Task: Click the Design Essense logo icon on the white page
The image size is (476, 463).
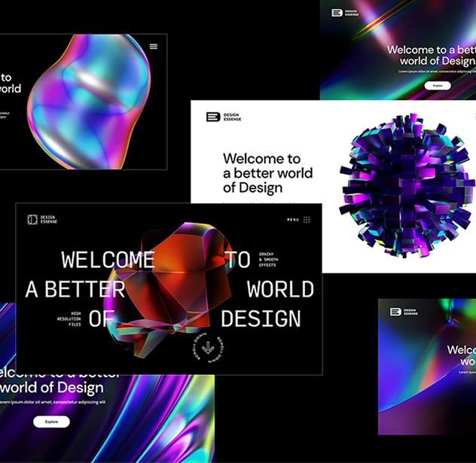Action: [x=212, y=117]
